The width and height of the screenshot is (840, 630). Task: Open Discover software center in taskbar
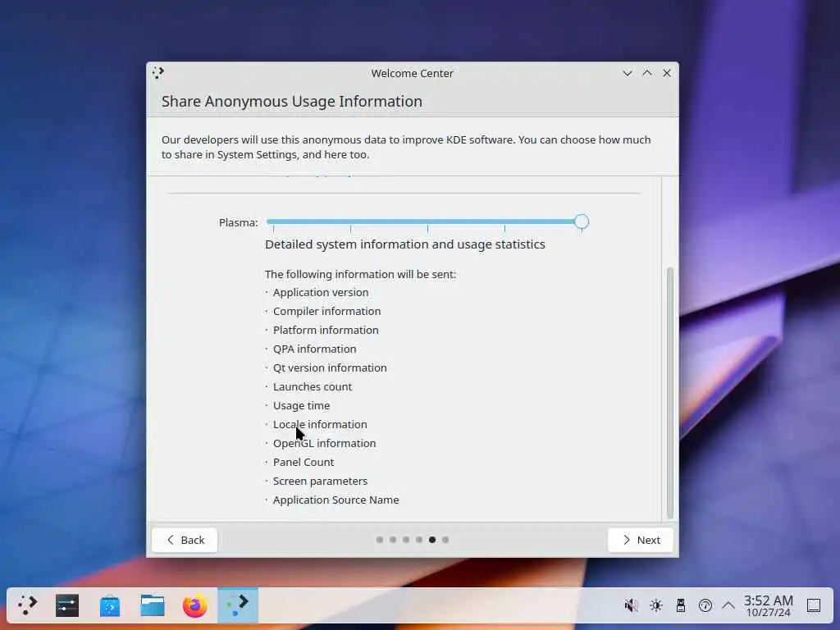coord(110,605)
